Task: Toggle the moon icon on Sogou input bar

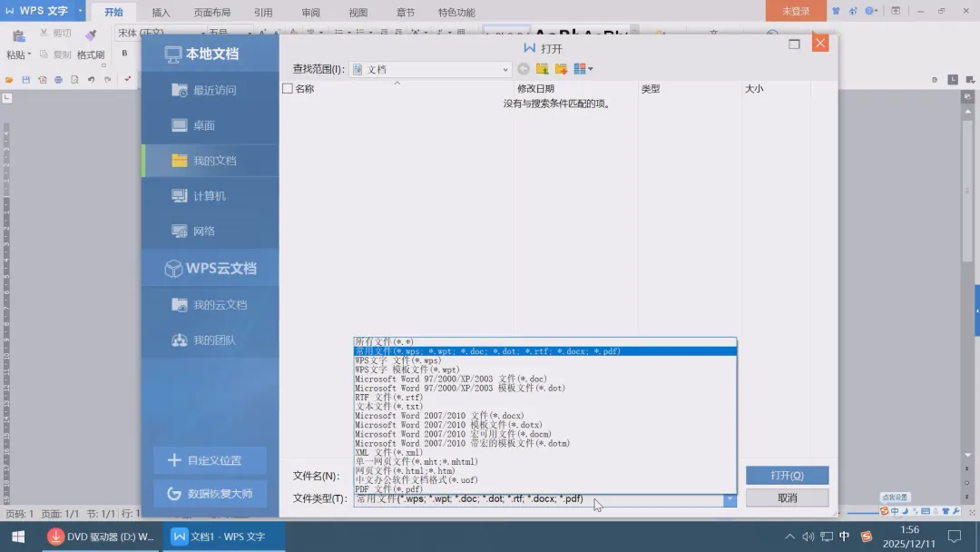Action: pos(905,511)
